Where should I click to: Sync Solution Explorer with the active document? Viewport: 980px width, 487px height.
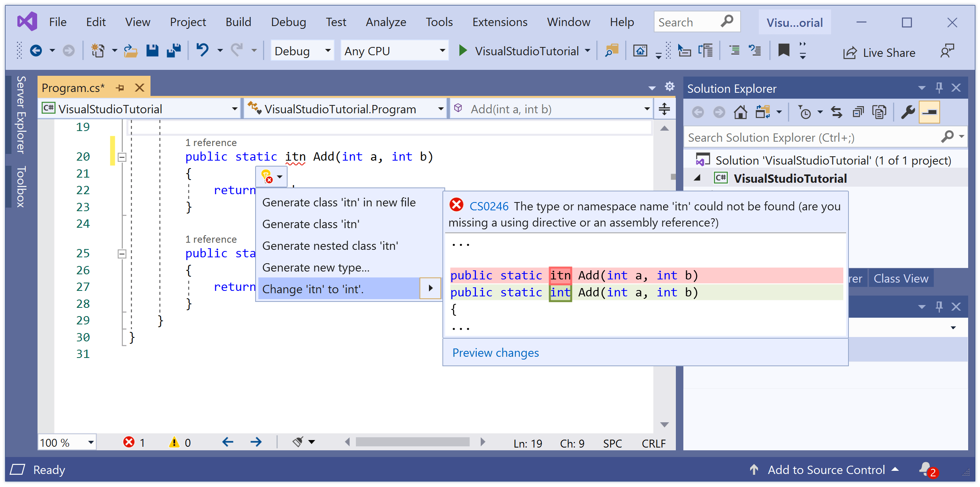point(837,112)
